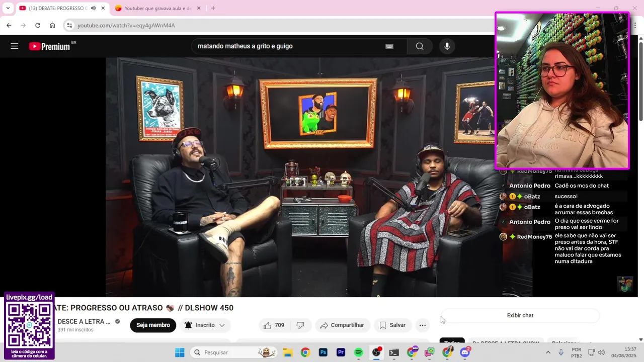644x362 pixels.
Task: Click the video title DEBATE: PROGRESSO OU ATRASO
Action: [x=144, y=308]
